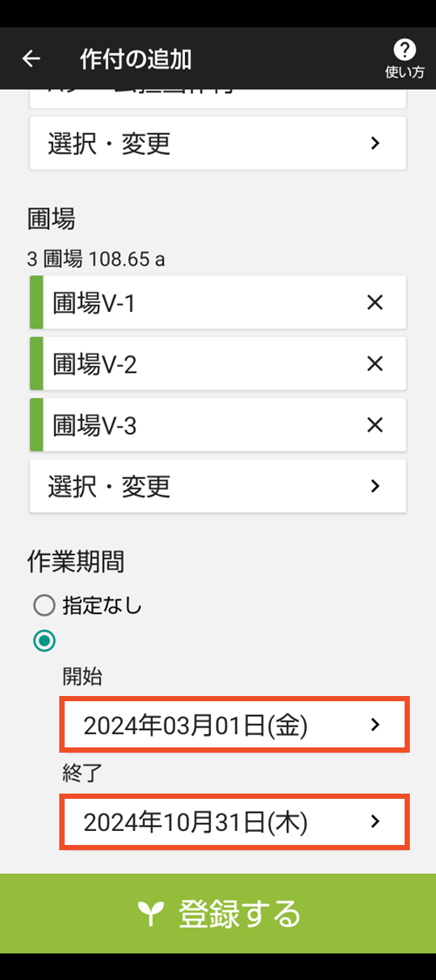Remove 圃場V-2 with its X icon
436x980 pixels.
(x=375, y=364)
